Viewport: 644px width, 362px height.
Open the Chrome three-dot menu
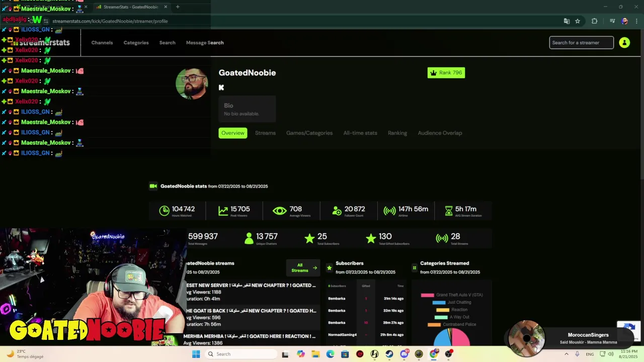click(x=636, y=21)
